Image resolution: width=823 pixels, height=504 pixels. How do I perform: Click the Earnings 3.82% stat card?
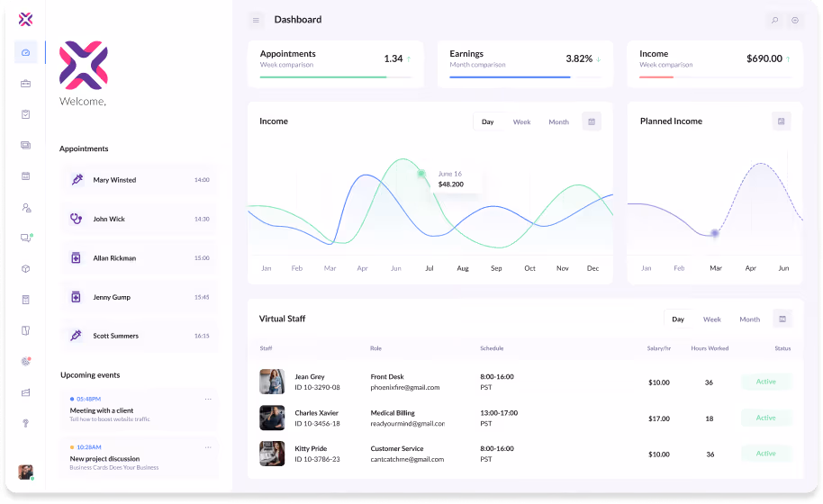tap(525, 64)
